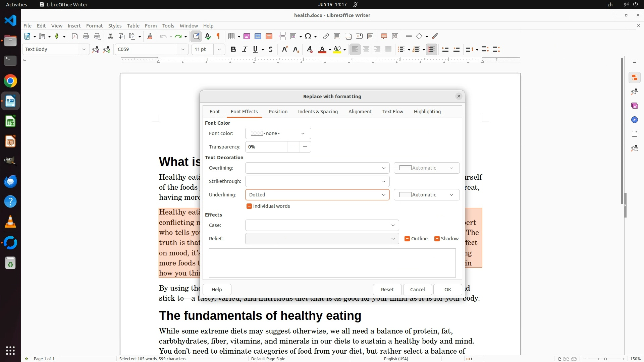The width and height of the screenshot is (644, 362).
Task: Toggle Formatting Marks pilcrow icon
Action: pos(218,37)
